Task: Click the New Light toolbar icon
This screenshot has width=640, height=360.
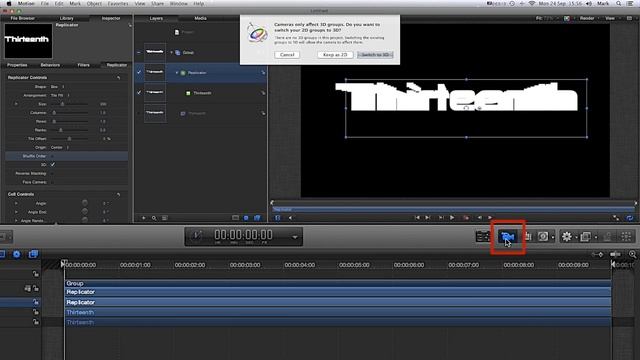Action: [528, 236]
